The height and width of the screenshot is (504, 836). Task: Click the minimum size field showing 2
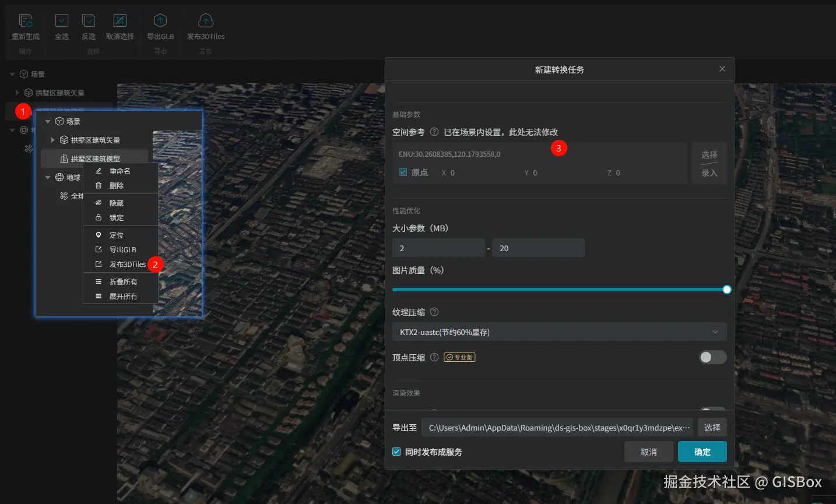click(x=438, y=248)
